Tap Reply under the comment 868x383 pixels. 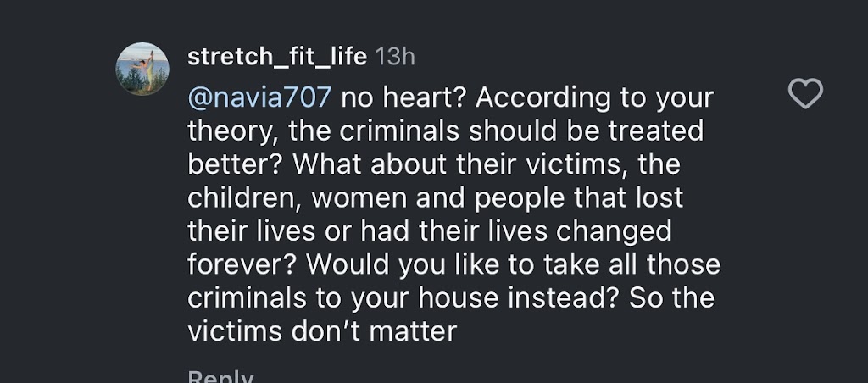(x=220, y=377)
